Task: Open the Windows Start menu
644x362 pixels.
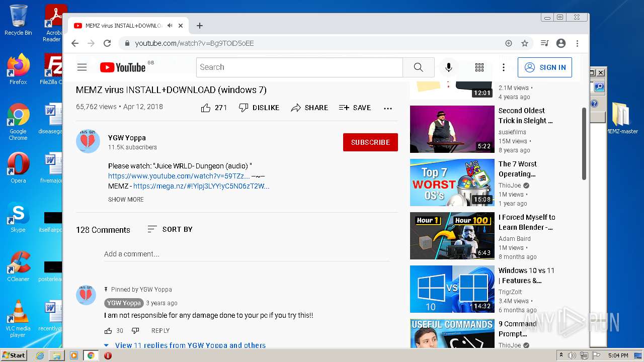Action: coord(14,355)
